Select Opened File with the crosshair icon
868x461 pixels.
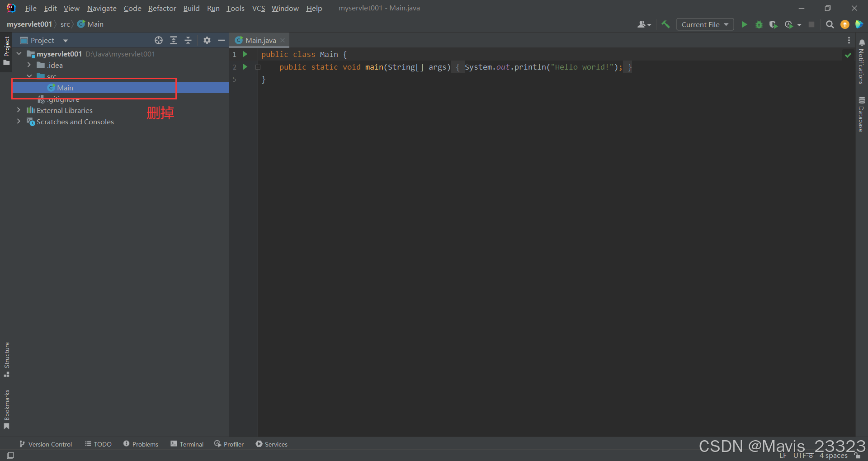click(x=159, y=40)
